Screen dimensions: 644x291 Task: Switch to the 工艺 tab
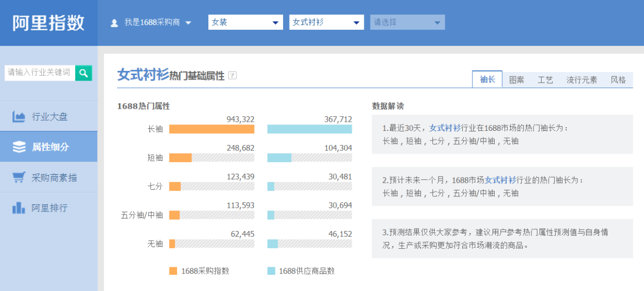coord(545,80)
